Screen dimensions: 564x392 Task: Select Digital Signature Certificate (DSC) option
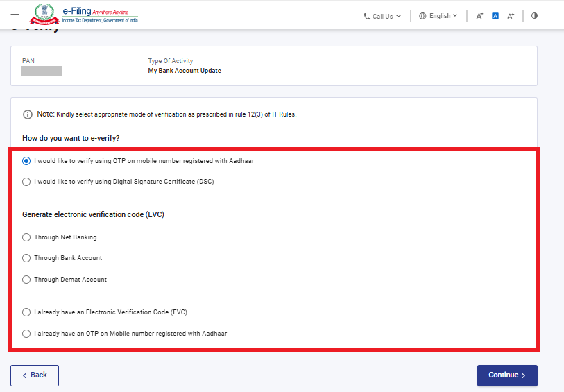tap(26, 182)
